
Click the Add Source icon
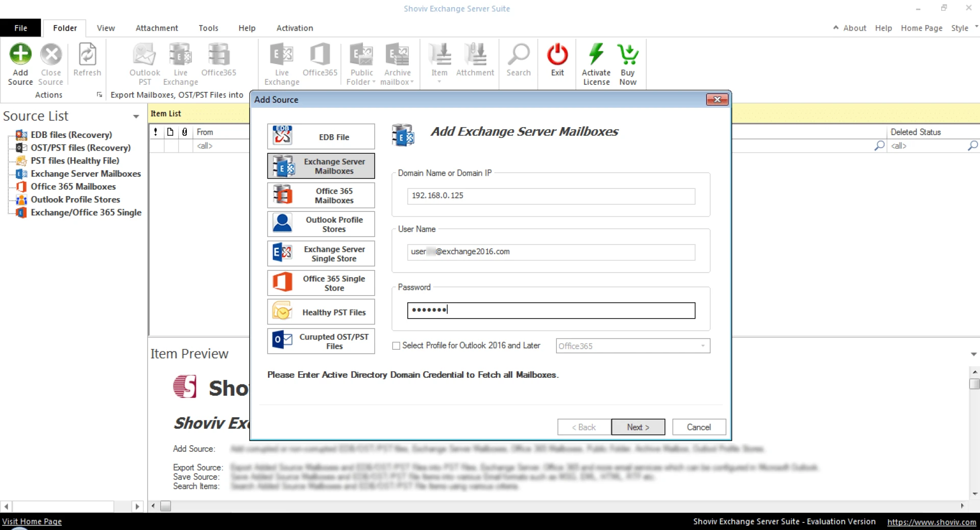20,55
